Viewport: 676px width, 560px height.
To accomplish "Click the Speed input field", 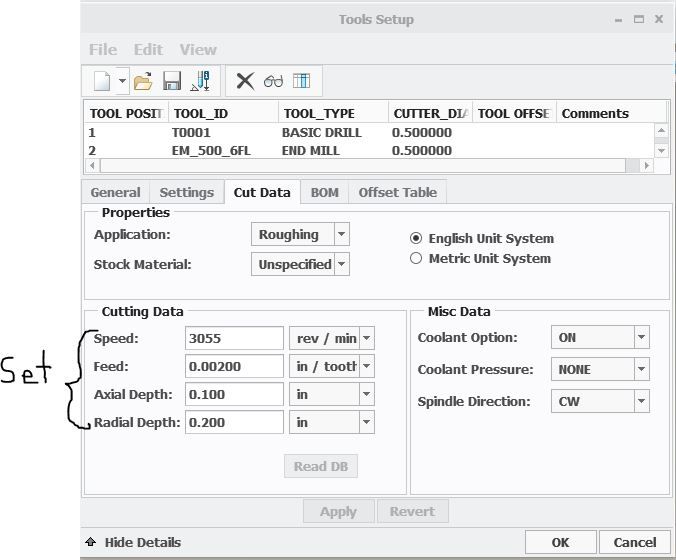I will (x=234, y=339).
